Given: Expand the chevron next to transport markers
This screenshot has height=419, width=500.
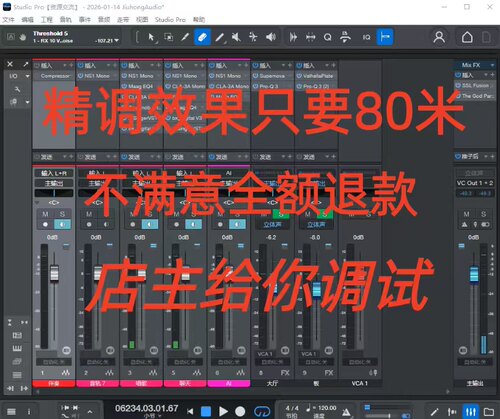Looking at the screenshot, I should pyautogui.click(x=90, y=412).
